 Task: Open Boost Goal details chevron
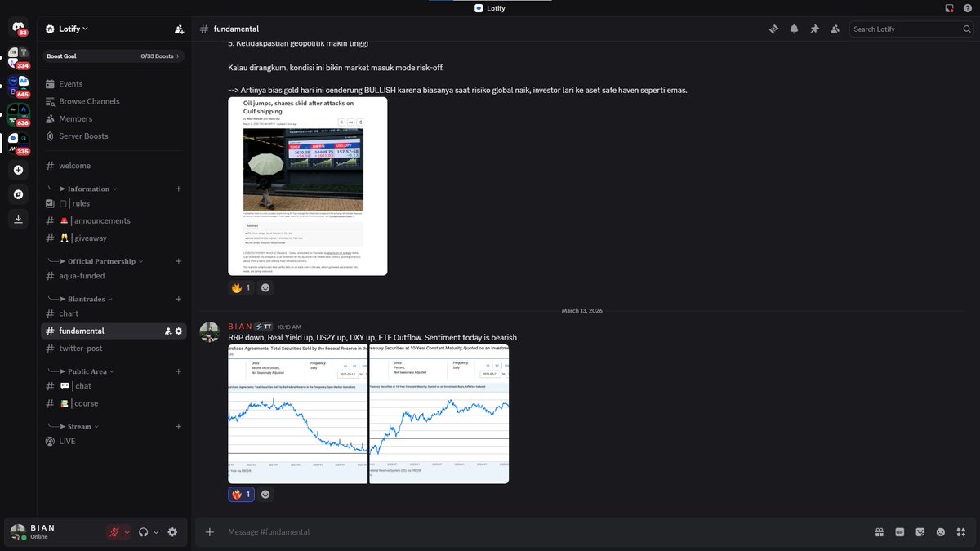point(178,56)
